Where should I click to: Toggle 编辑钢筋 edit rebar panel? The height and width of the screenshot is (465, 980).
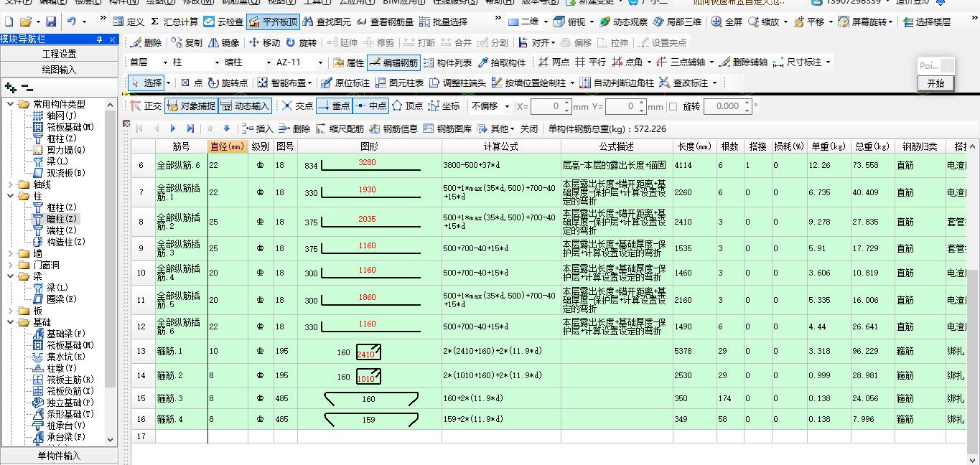(x=393, y=63)
